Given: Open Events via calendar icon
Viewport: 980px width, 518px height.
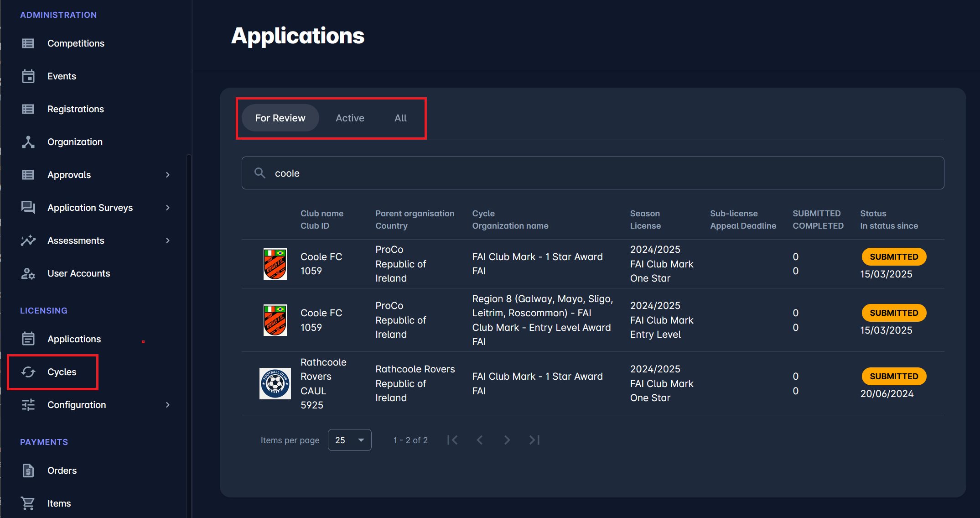Looking at the screenshot, I should tap(28, 76).
